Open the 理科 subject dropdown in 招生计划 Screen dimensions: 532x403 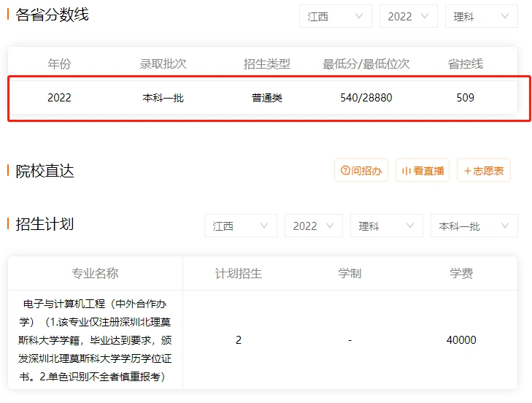pyautogui.click(x=387, y=226)
